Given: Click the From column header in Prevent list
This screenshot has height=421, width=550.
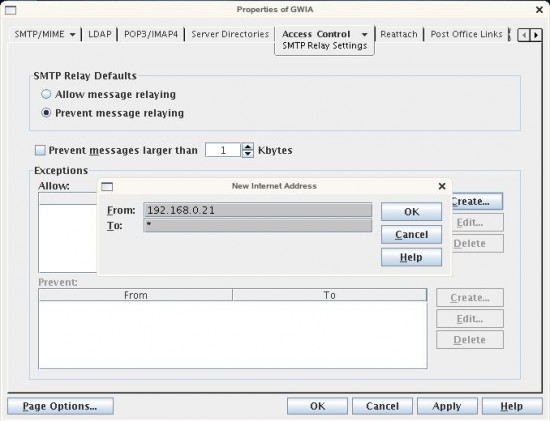Looking at the screenshot, I should pyautogui.click(x=136, y=295).
